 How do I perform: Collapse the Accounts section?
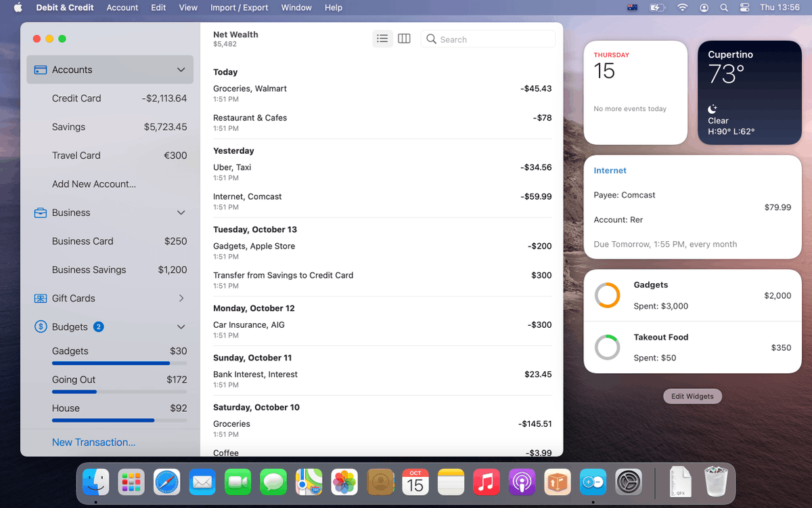click(181, 69)
